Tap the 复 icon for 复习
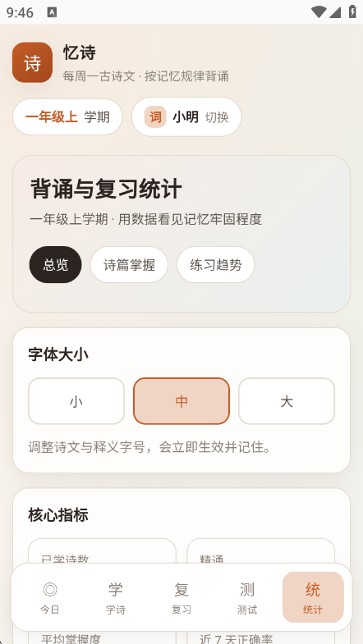Viewport: 363px width, 644px height. (x=181, y=589)
